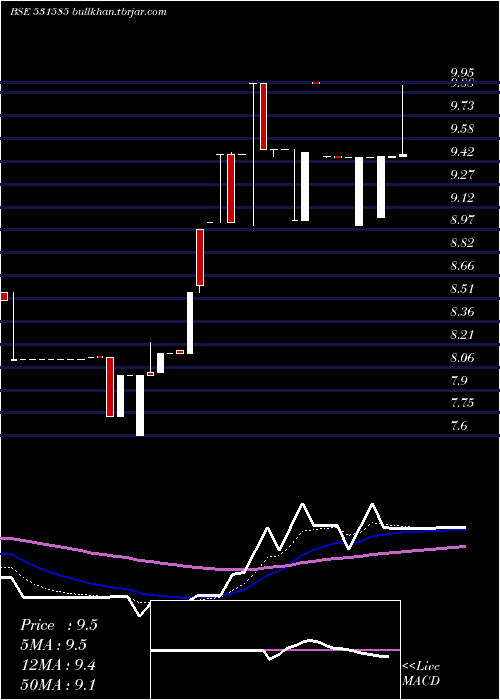500x700 pixels.
Task: Click the 8.06 price axis label
Action: coord(462,358)
